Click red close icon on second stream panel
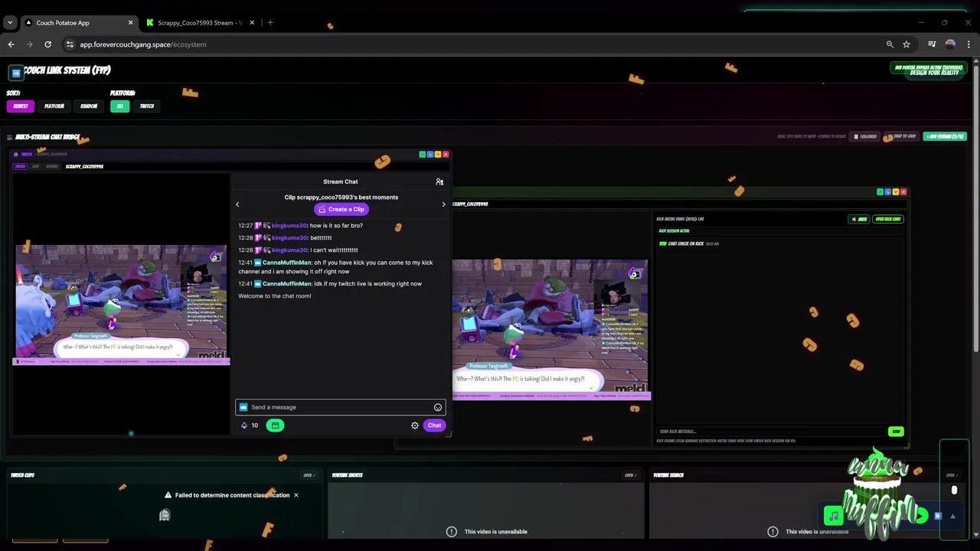 tap(903, 192)
